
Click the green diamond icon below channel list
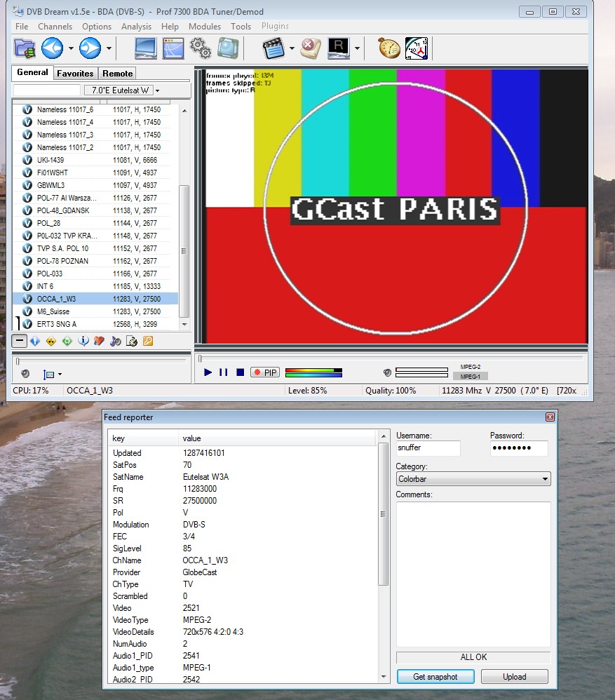(x=67, y=341)
